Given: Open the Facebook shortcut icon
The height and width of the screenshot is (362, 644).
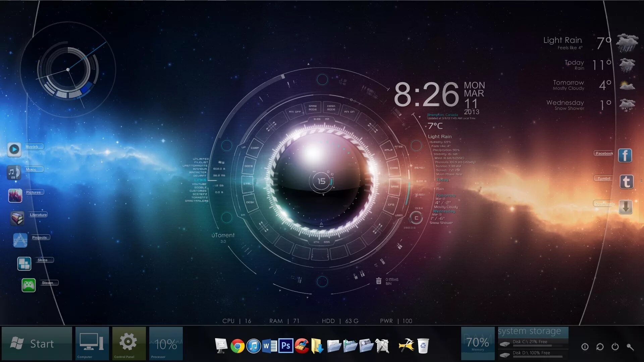Looking at the screenshot, I should pyautogui.click(x=625, y=156).
